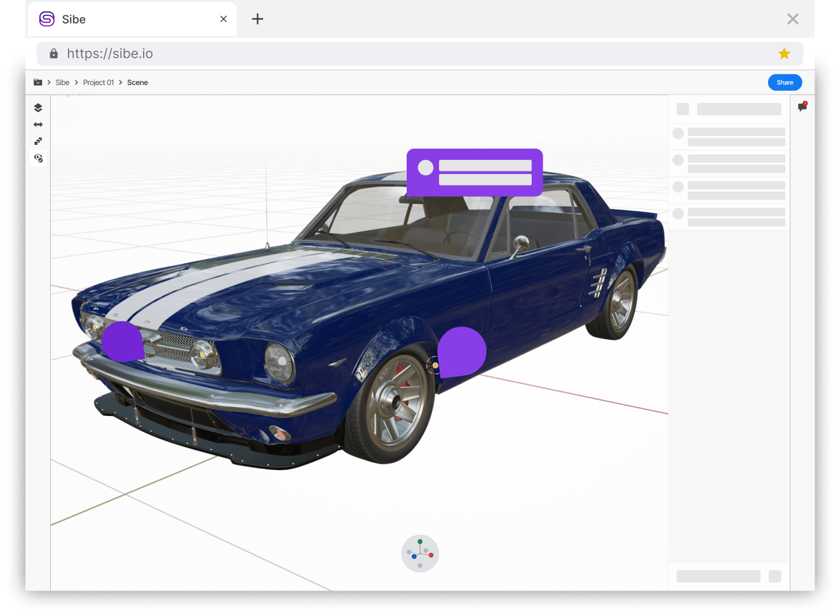Expand the Project 01 breadcrumb entry
The width and height of the screenshot is (840, 616).
[98, 83]
